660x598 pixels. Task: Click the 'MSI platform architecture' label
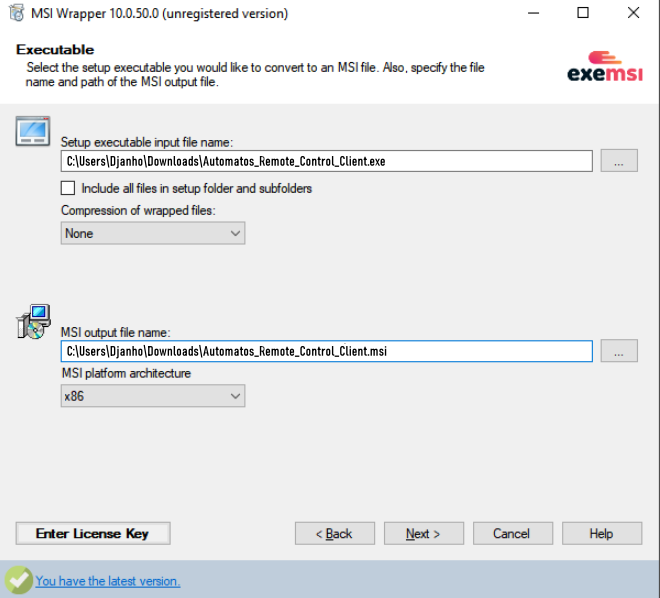point(126,373)
